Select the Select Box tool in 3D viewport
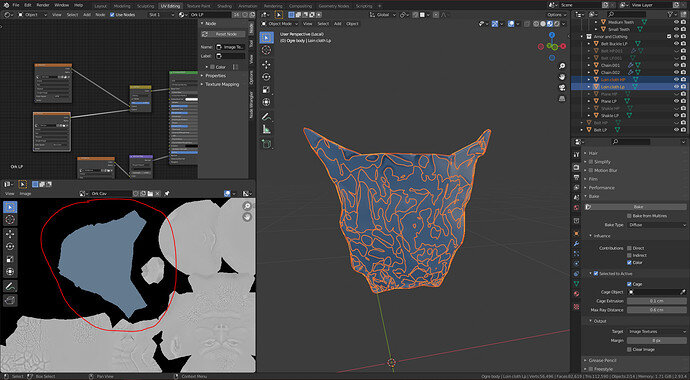The image size is (690, 380). [x=266, y=37]
